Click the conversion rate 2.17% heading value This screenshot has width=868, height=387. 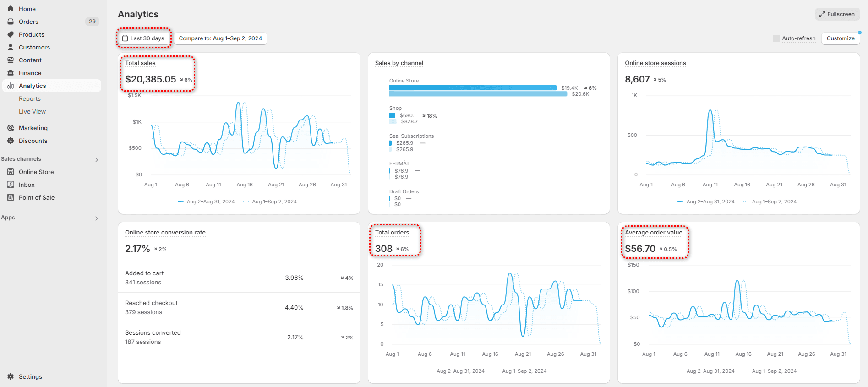pos(137,249)
